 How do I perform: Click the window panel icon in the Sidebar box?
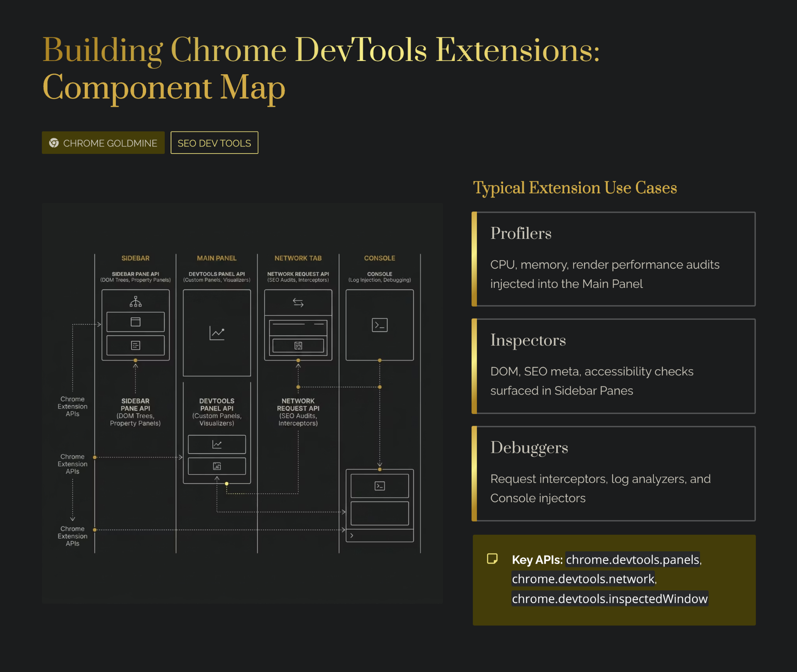(x=135, y=322)
